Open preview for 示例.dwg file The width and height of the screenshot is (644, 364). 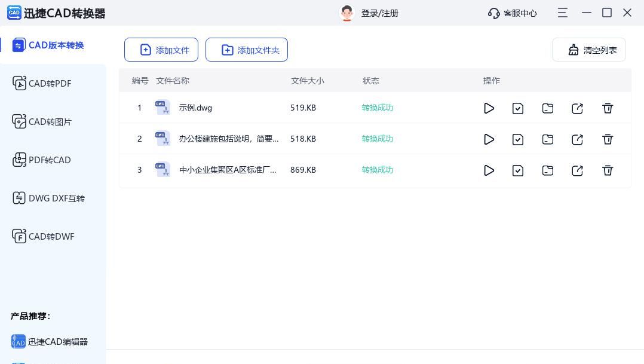pos(489,108)
